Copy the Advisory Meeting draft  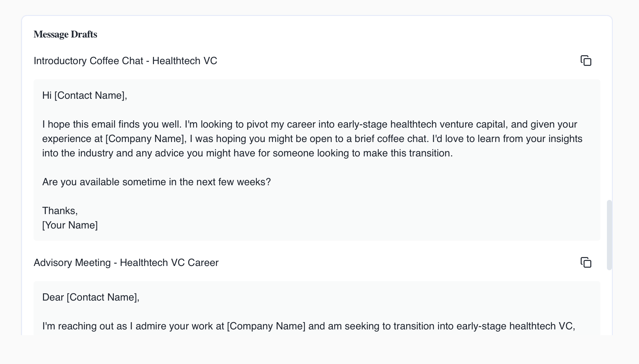click(586, 262)
